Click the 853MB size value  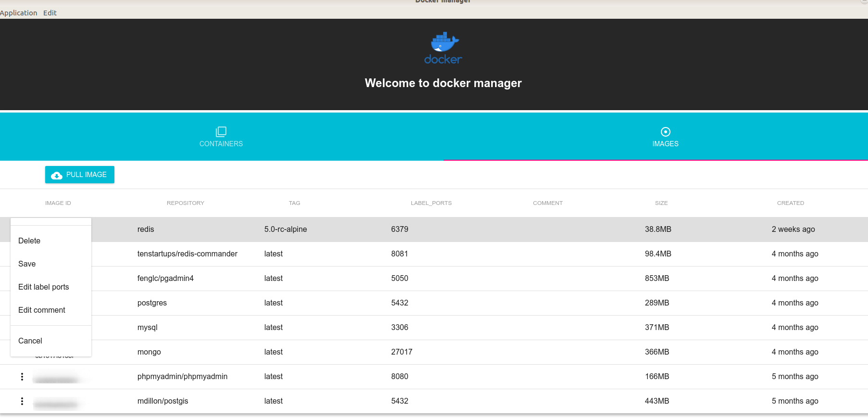pyautogui.click(x=657, y=279)
